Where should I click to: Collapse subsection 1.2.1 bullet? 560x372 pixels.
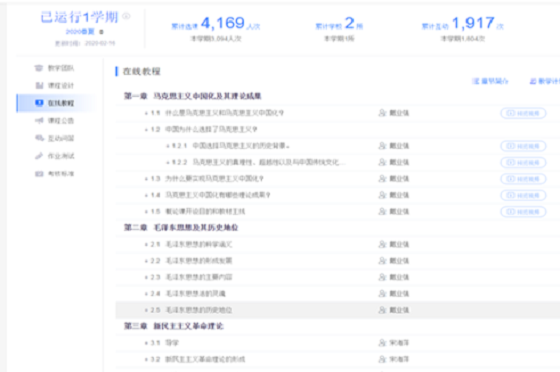point(168,146)
